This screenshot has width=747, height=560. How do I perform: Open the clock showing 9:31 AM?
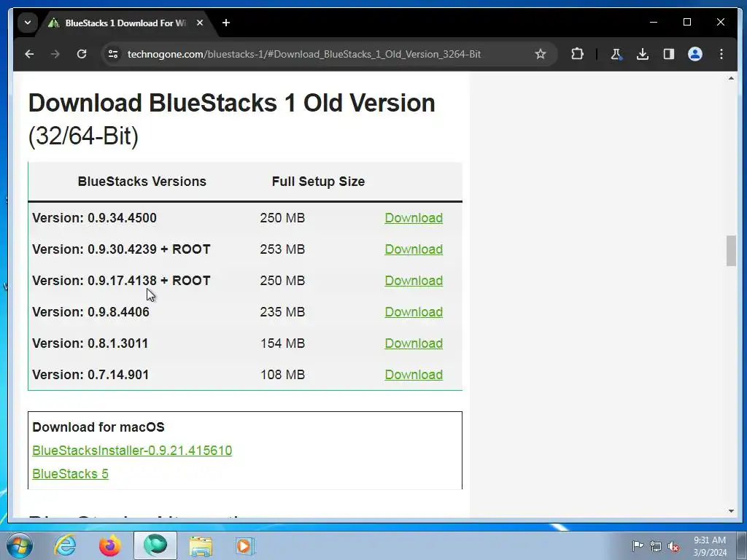710,546
